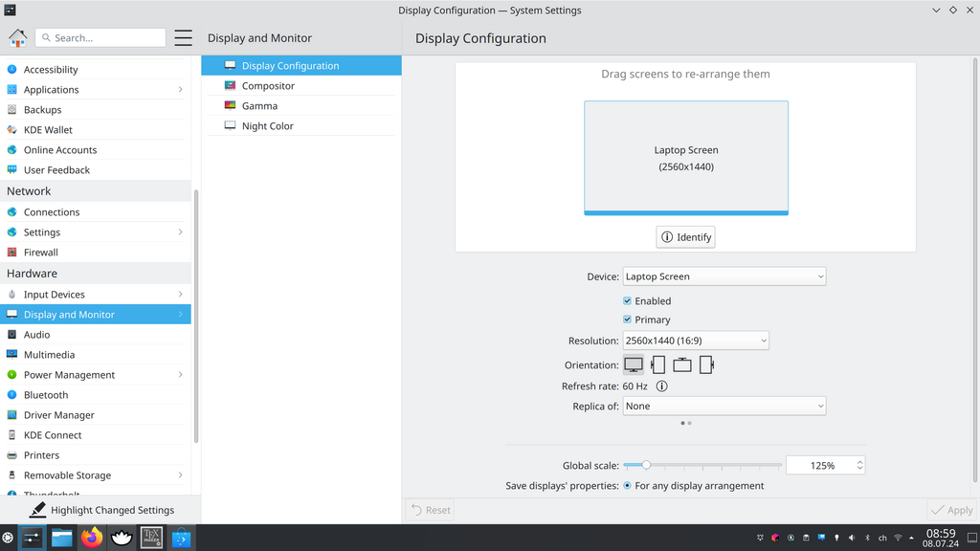Launch Firefox from the taskbar

coord(92,538)
